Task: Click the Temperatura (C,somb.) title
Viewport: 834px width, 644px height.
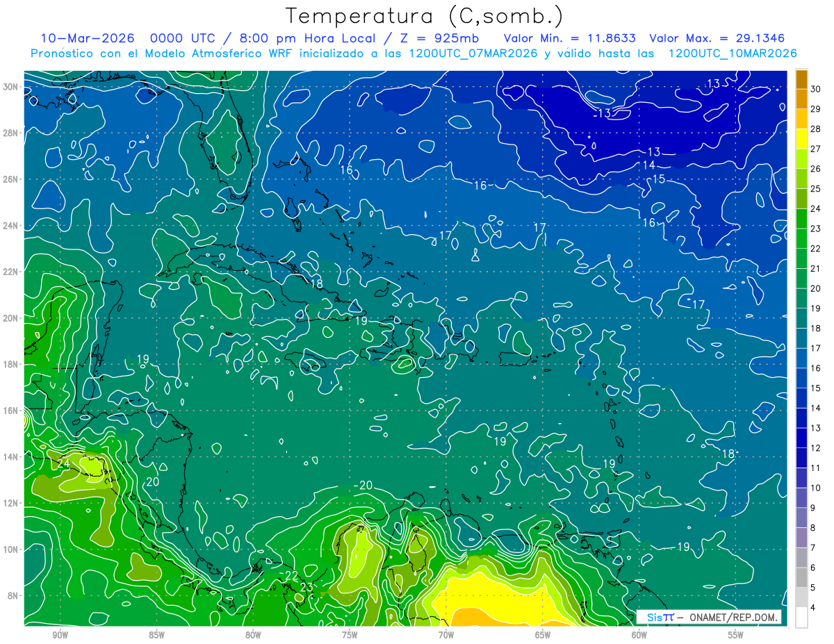Action: [x=424, y=16]
